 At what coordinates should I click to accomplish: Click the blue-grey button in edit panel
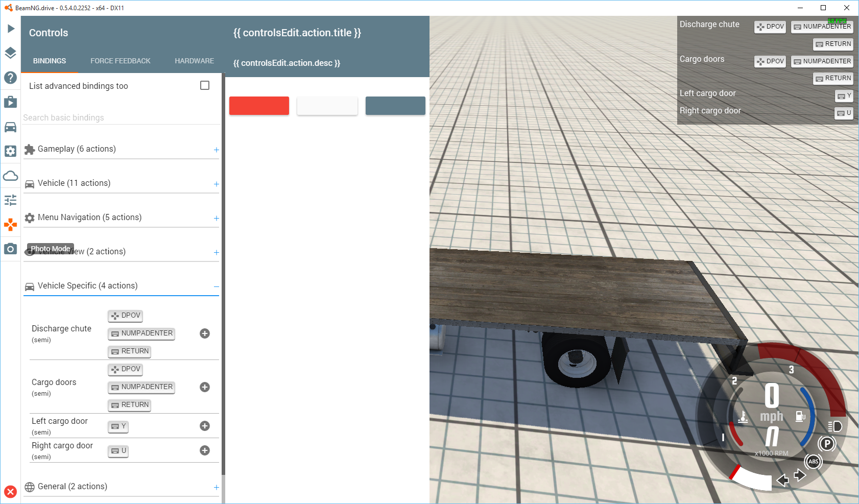[x=395, y=106]
